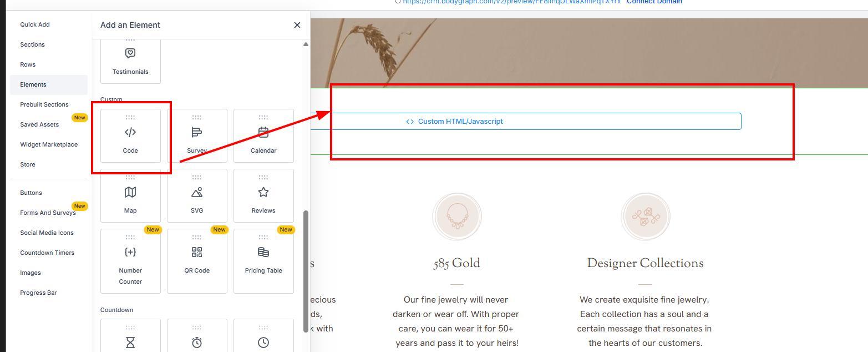This screenshot has width=868, height=352.
Task: Choose the Map element
Action: (x=130, y=196)
